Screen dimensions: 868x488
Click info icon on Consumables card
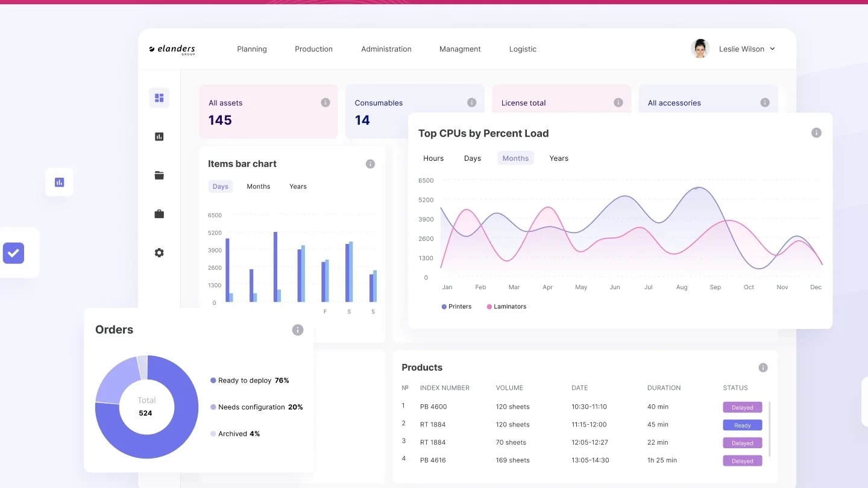(x=472, y=102)
